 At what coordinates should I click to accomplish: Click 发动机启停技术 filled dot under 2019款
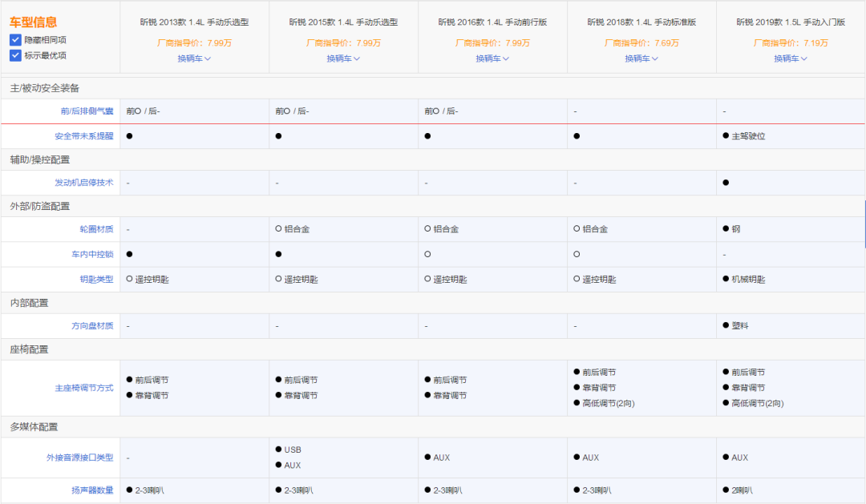tap(726, 183)
